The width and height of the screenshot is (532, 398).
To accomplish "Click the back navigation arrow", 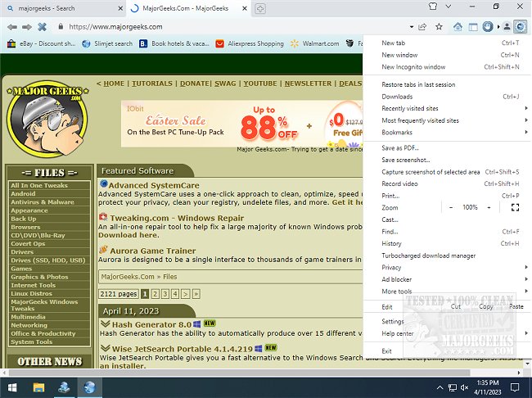I will pos(11,27).
